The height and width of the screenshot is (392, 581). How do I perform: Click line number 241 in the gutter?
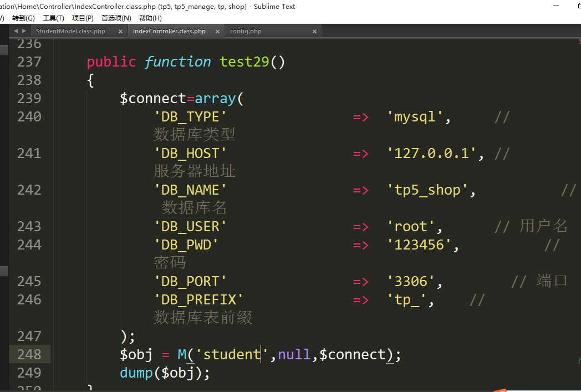pyautogui.click(x=29, y=154)
